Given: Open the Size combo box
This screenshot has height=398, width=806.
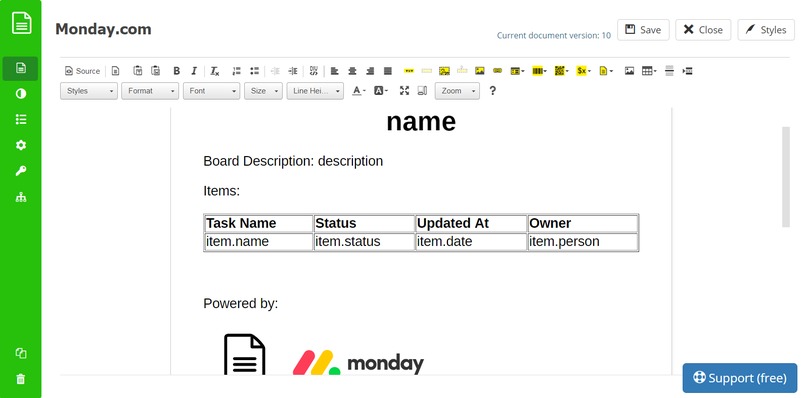Looking at the screenshot, I should point(263,91).
